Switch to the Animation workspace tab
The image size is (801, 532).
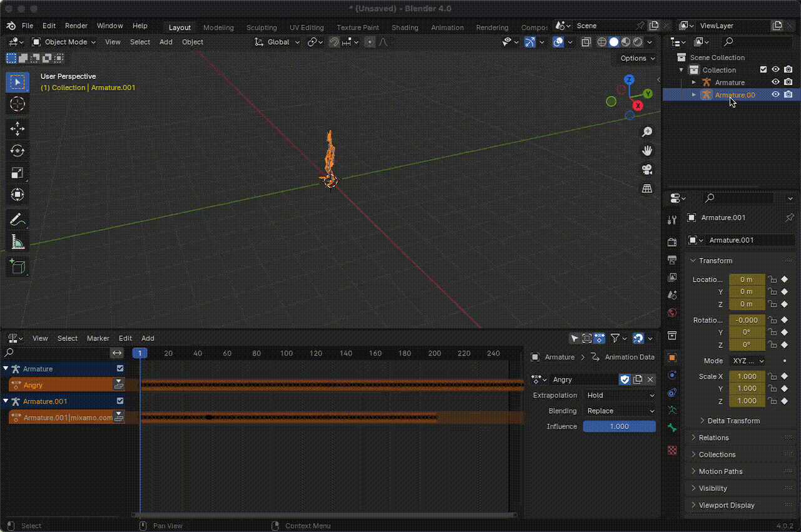[x=447, y=28]
